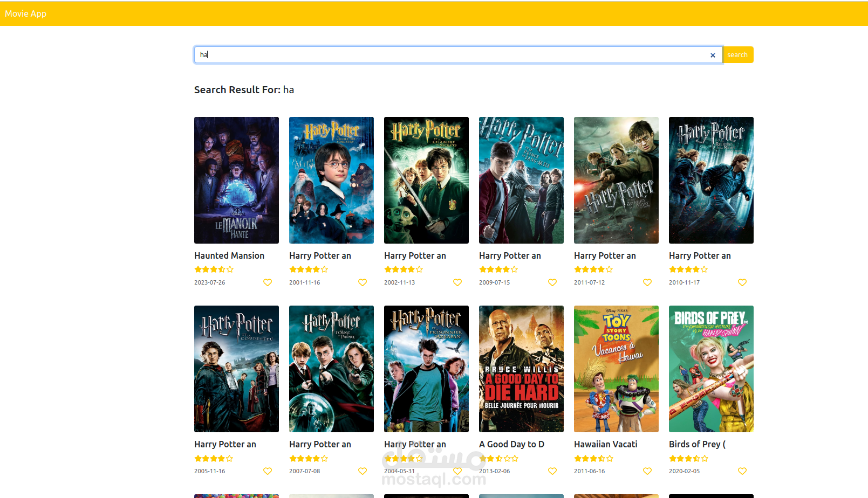Toggle the heart beside date 2004-05-31

457,471
